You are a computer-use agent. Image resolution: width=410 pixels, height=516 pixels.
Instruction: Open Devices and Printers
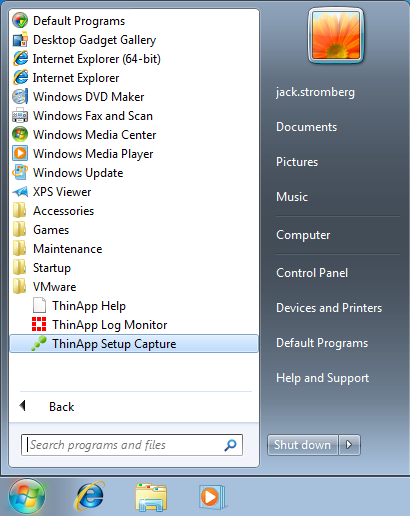pos(329,308)
